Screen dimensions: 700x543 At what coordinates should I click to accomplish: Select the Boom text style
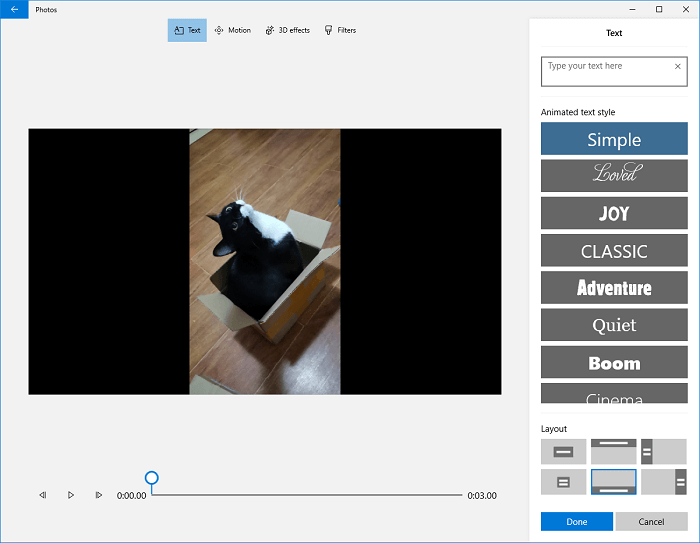pyautogui.click(x=614, y=362)
